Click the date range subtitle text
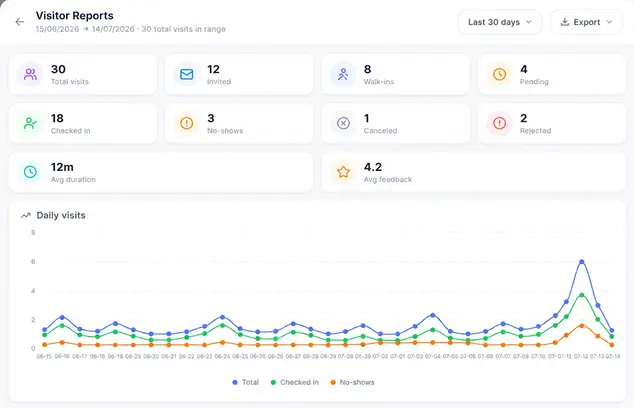Viewport: 634px width, 408px height. [x=131, y=29]
